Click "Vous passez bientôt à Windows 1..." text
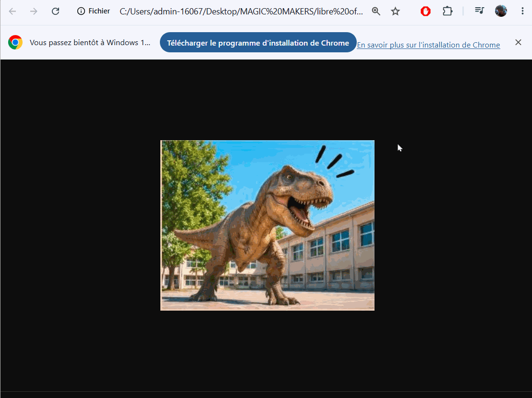This screenshot has width=532, height=398. pyautogui.click(x=90, y=43)
